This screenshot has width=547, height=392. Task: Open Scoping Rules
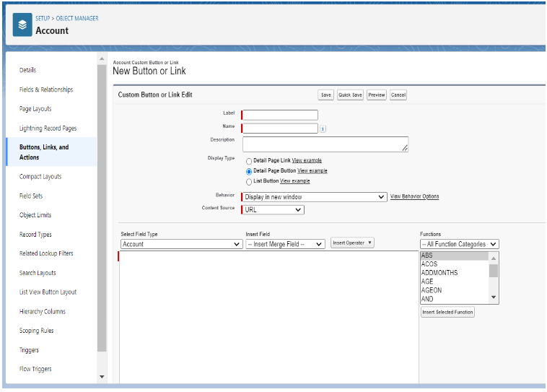(x=36, y=331)
